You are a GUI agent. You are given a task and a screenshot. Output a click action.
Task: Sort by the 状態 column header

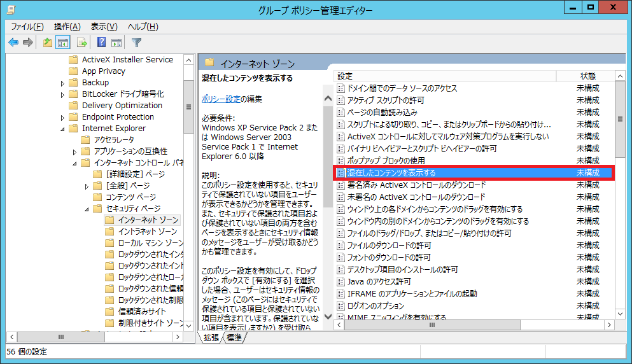[586, 76]
